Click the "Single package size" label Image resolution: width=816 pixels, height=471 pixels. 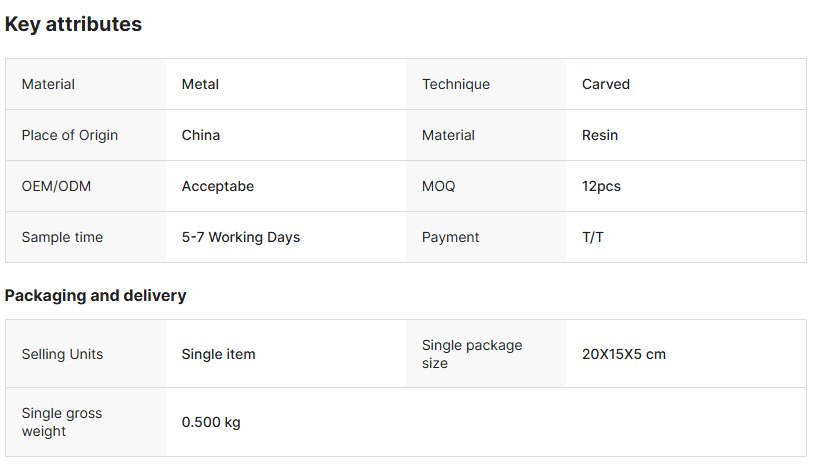[x=472, y=354]
